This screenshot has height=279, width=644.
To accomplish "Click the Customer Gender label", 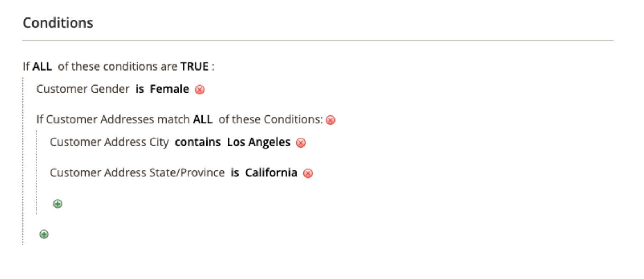I will coord(83,89).
